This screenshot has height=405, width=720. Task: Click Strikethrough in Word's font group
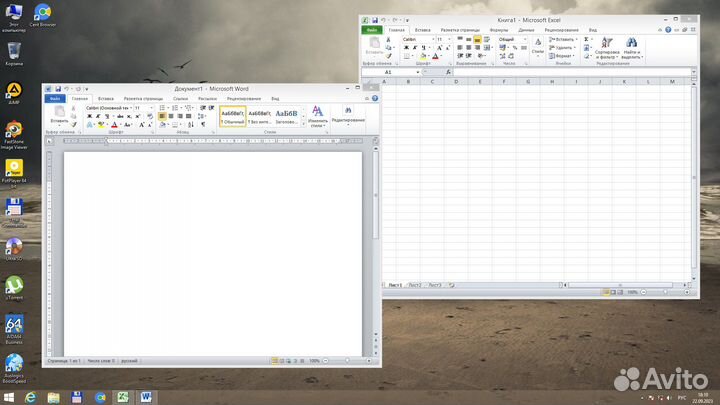coord(120,116)
